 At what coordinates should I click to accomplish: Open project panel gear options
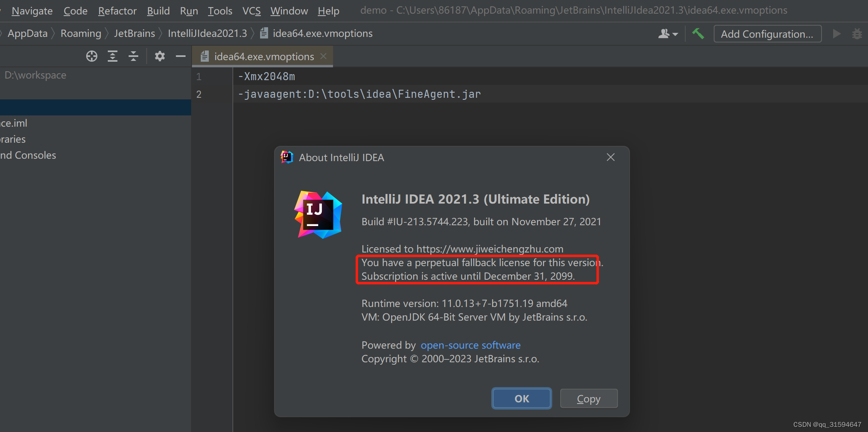(x=160, y=56)
